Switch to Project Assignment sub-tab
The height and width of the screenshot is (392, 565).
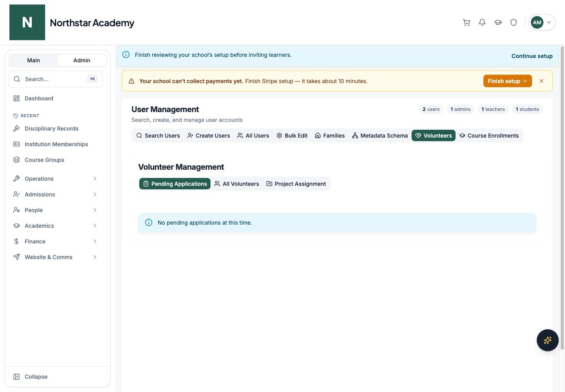tap(296, 184)
